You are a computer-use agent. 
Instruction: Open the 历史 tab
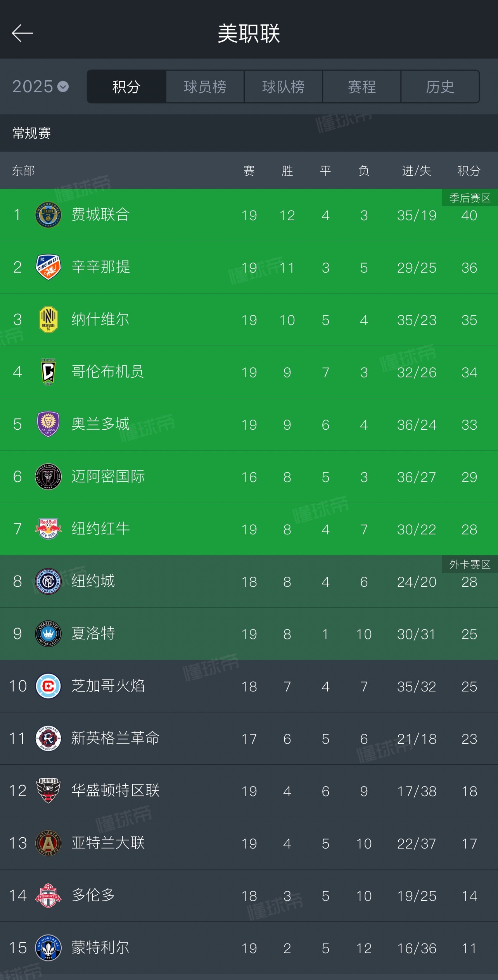[x=440, y=86]
